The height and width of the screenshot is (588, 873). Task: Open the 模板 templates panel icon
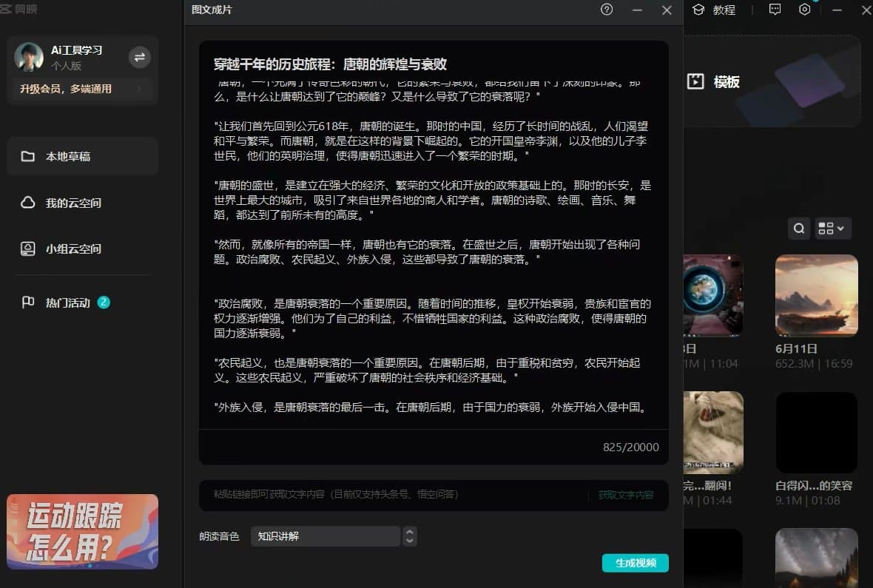[x=695, y=81]
